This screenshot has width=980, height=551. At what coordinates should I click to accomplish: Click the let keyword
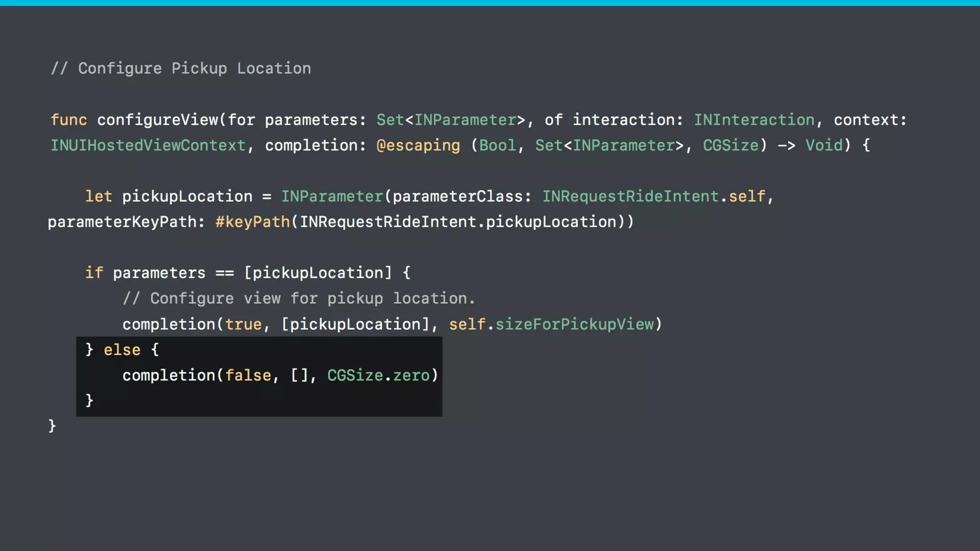click(x=99, y=197)
